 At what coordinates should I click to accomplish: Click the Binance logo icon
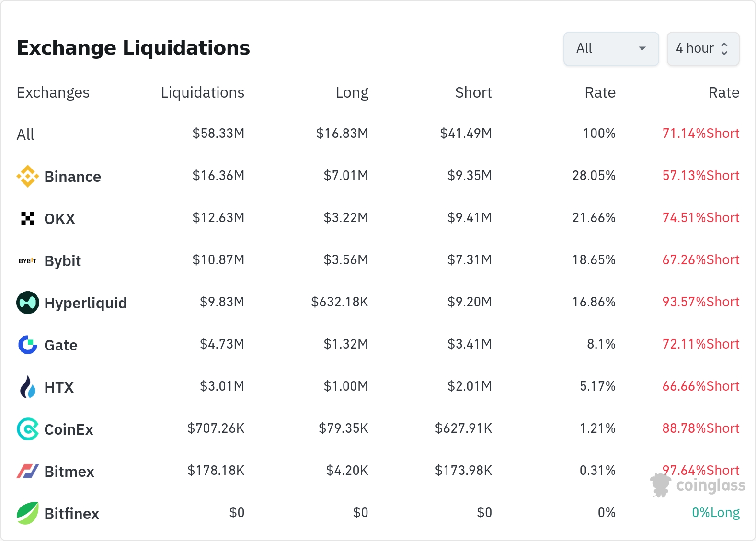(x=28, y=176)
